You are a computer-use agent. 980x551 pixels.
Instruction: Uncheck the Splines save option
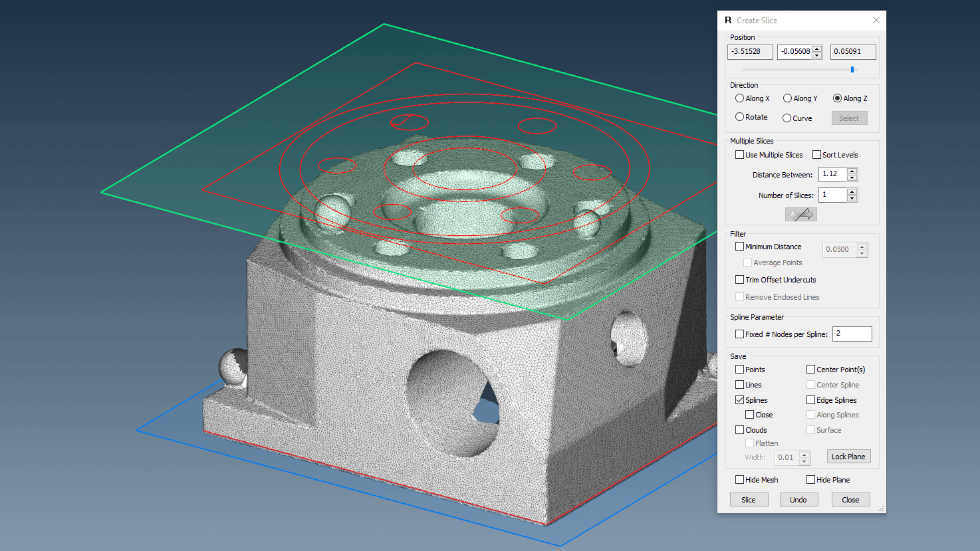(739, 400)
